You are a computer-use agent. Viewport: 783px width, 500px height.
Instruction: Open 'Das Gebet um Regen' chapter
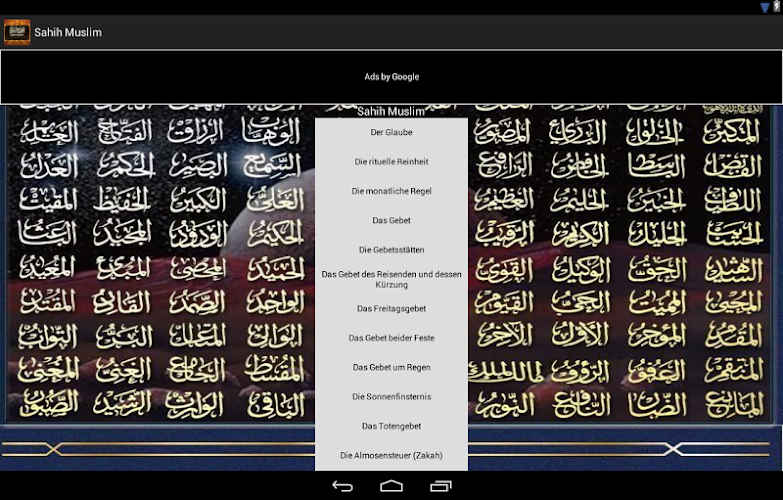(x=392, y=368)
